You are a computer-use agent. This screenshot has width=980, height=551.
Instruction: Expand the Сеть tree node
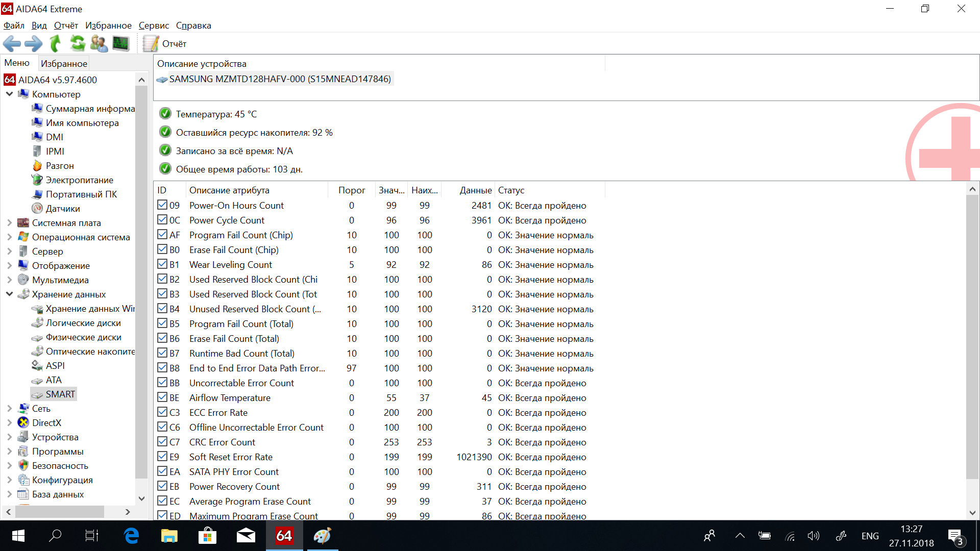click(x=10, y=409)
